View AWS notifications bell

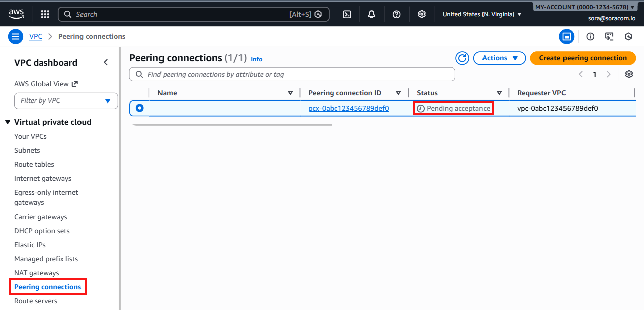(371, 14)
